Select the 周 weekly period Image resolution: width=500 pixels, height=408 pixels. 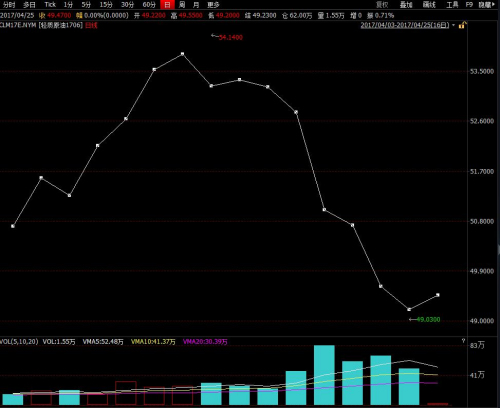182,5
